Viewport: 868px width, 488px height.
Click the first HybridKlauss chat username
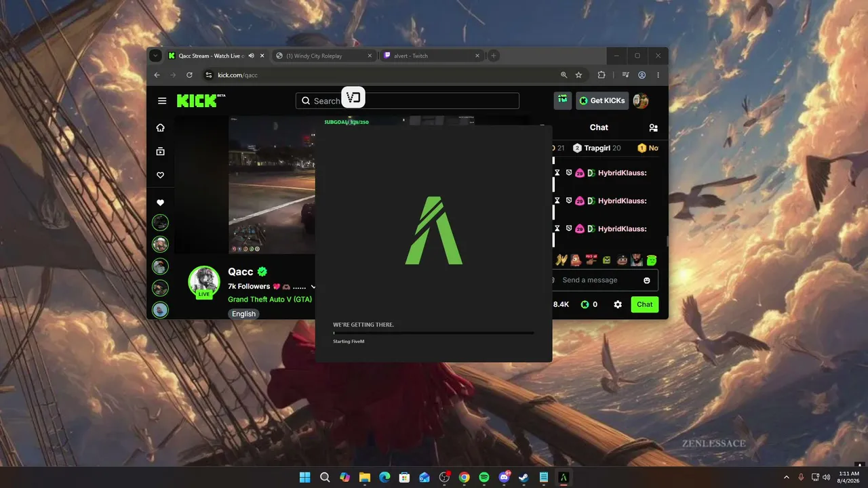click(623, 173)
